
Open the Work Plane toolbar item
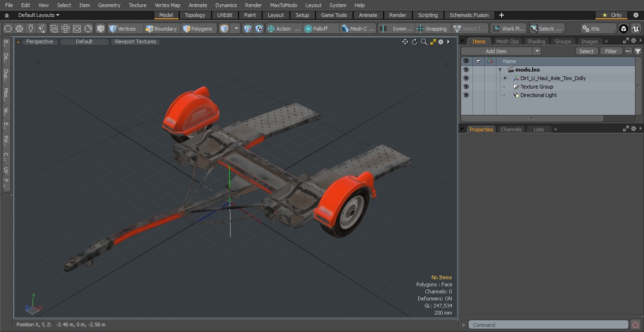tap(508, 29)
